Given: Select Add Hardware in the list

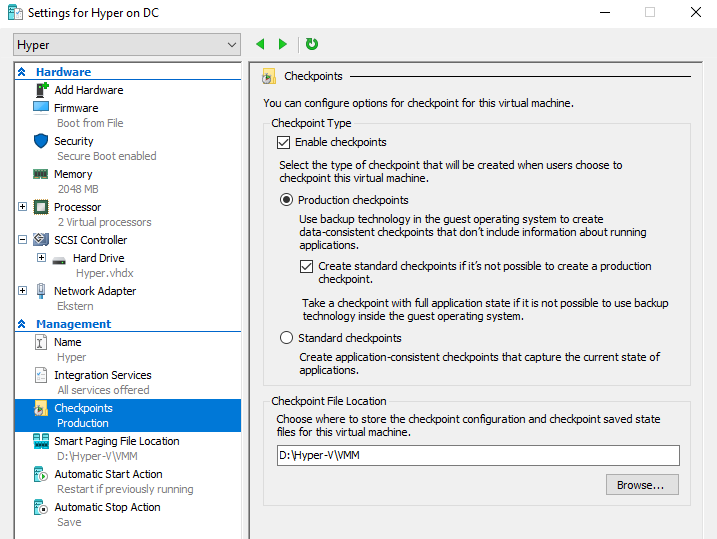Looking at the screenshot, I should tap(88, 90).
